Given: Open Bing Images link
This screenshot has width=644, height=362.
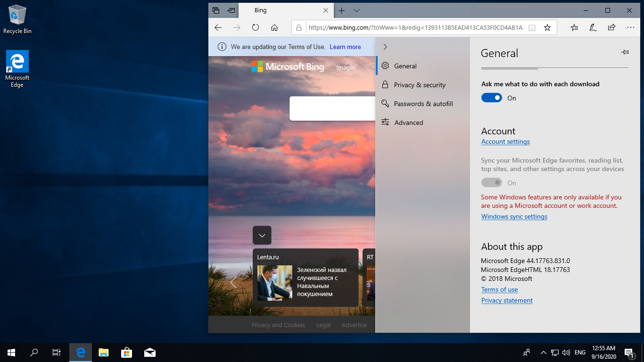Looking at the screenshot, I should (346, 68).
